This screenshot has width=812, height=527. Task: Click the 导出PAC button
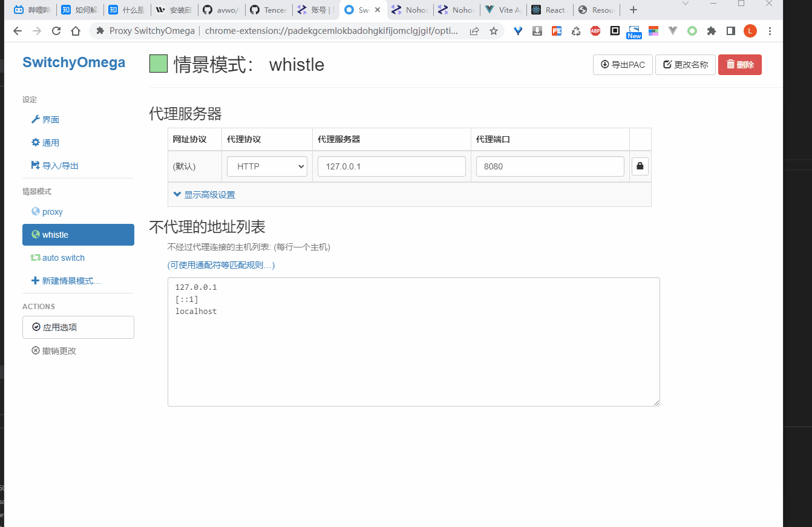click(623, 65)
